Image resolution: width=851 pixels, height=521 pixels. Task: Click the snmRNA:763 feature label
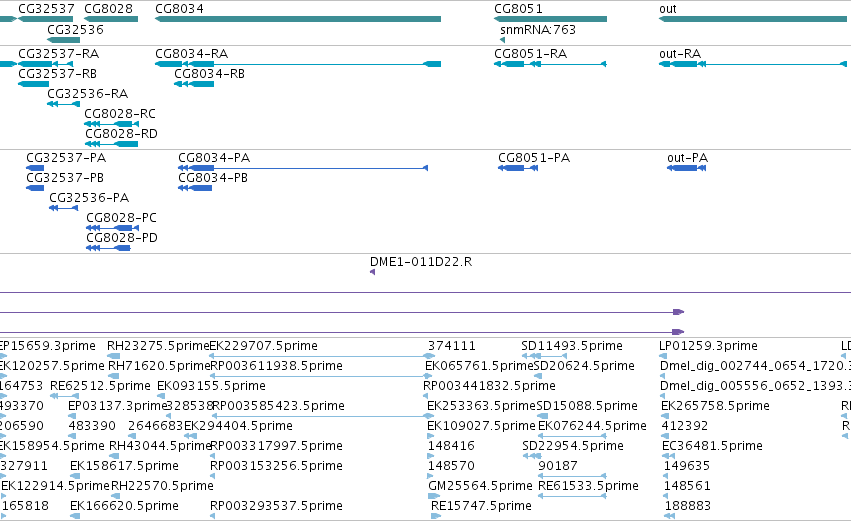point(538,29)
